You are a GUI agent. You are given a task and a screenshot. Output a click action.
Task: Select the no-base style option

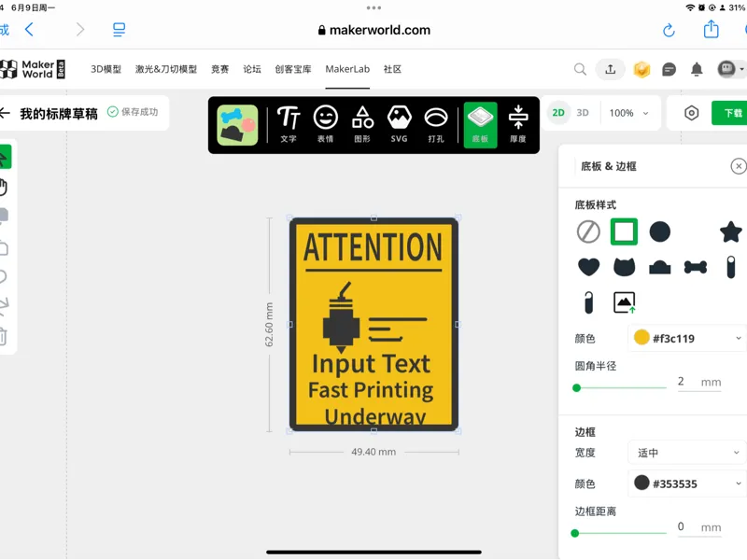point(588,232)
